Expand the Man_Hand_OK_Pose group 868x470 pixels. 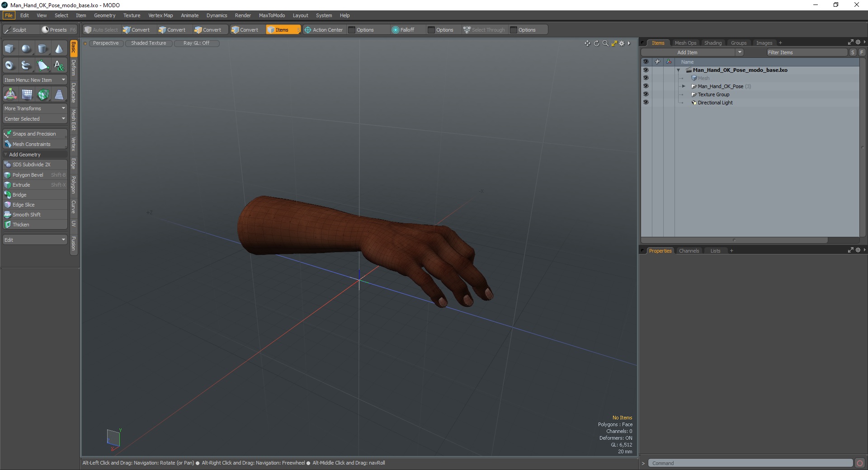[x=684, y=86]
